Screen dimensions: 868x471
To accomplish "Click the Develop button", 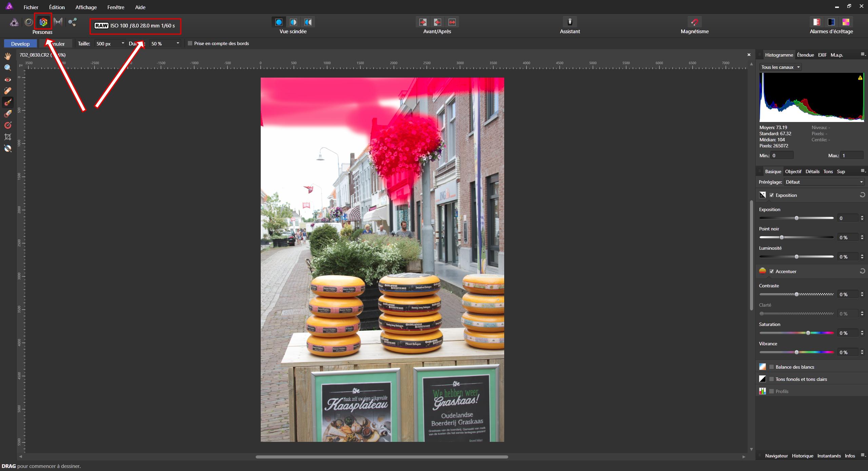I will click(x=20, y=44).
